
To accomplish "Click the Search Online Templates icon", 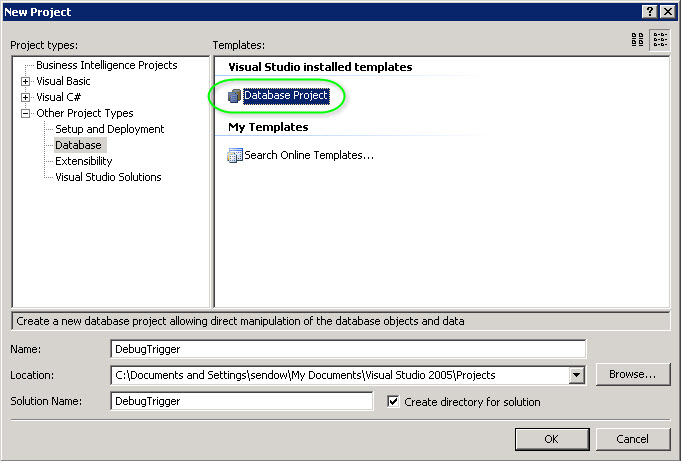I will [x=235, y=155].
